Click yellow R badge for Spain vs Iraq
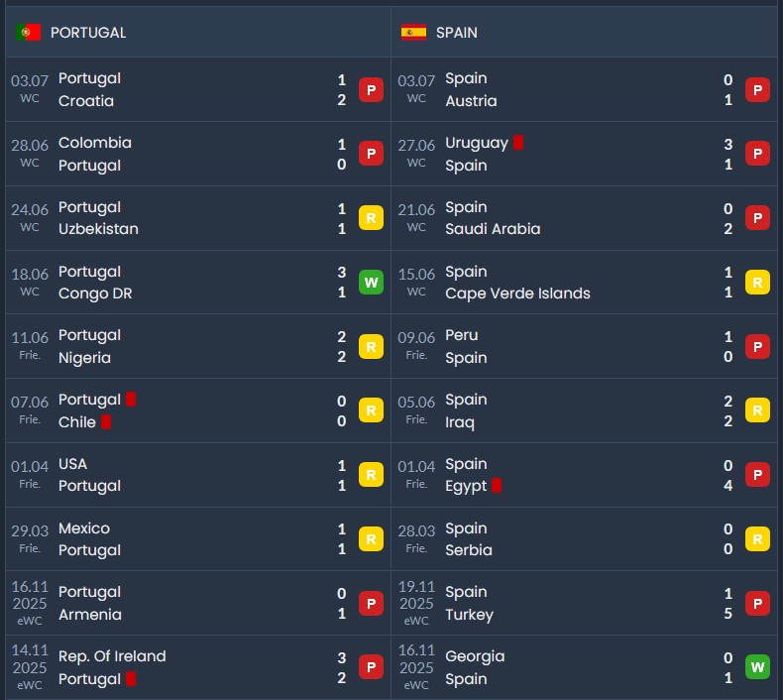 point(757,410)
